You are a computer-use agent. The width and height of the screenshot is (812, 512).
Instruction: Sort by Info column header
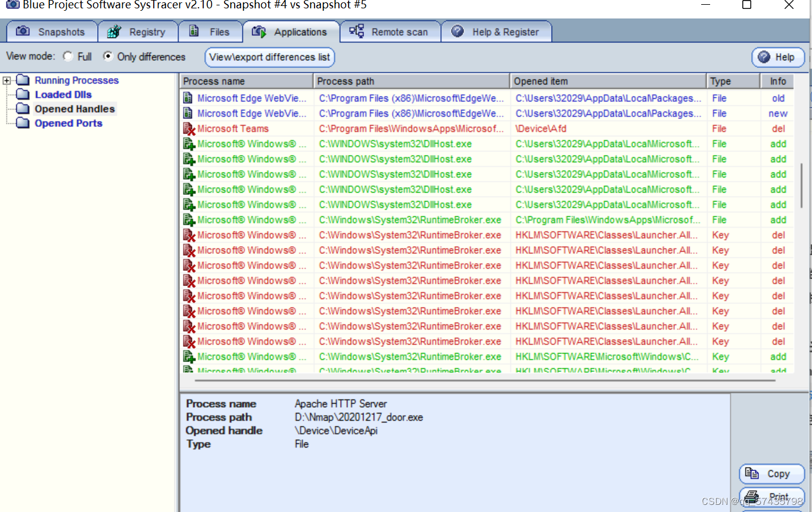pyautogui.click(x=777, y=81)
